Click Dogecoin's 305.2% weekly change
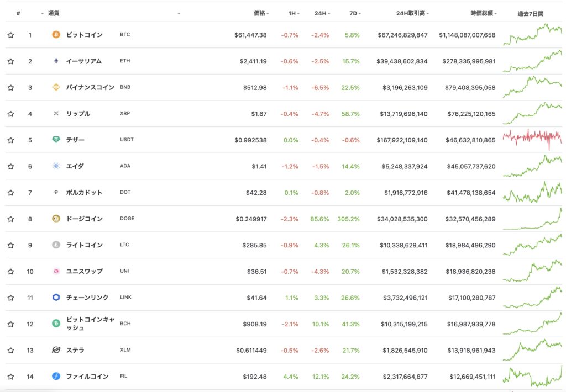 pyautogui.click(x=348, y=219)
